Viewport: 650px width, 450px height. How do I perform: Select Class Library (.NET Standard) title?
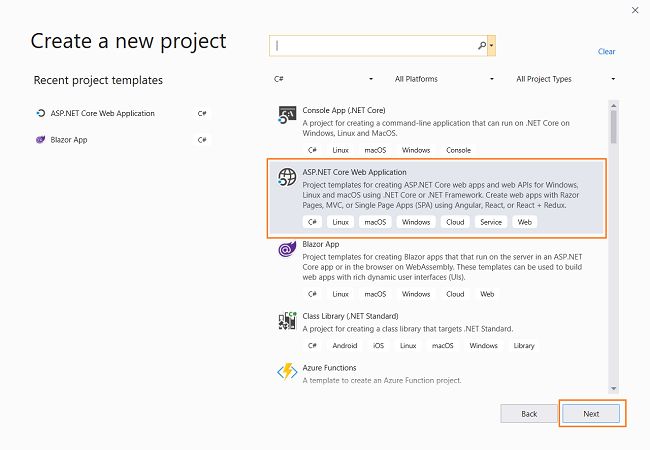click(x=350, y=316)
